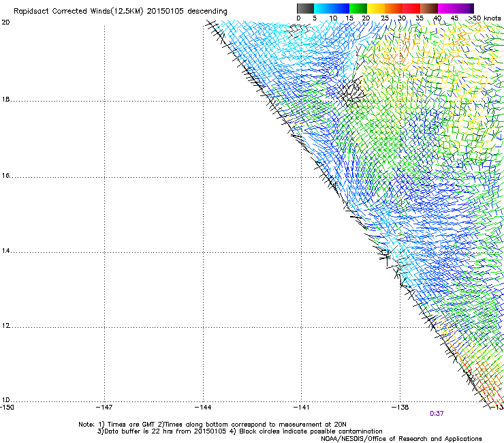Image resolution: width=504 pixels, height=443 pixels.
Task: Click the 'Times are GMT' note line
Action: tap(212, 425)
